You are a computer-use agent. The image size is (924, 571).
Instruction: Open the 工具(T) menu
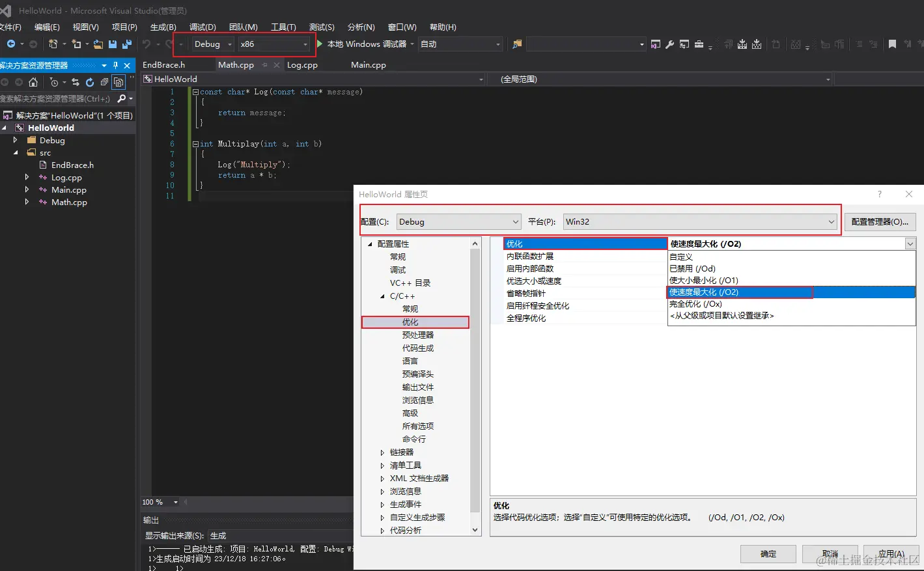[283, 27]
